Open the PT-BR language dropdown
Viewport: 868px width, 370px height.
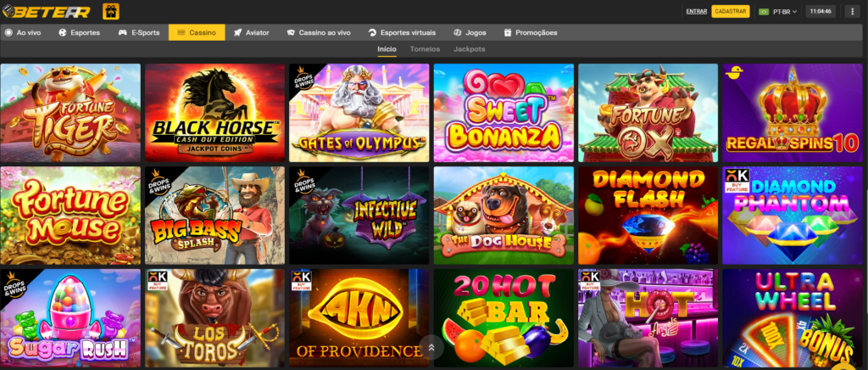pos(778,12)
